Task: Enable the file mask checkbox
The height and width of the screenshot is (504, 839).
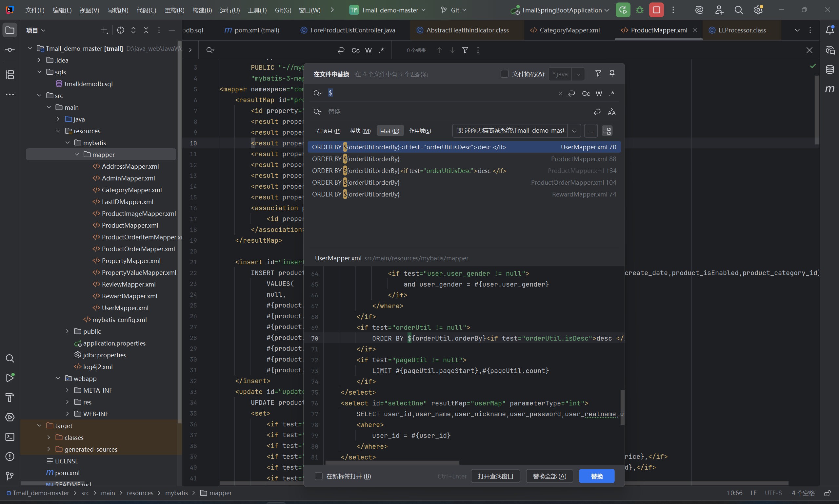Action: point(505,74)
